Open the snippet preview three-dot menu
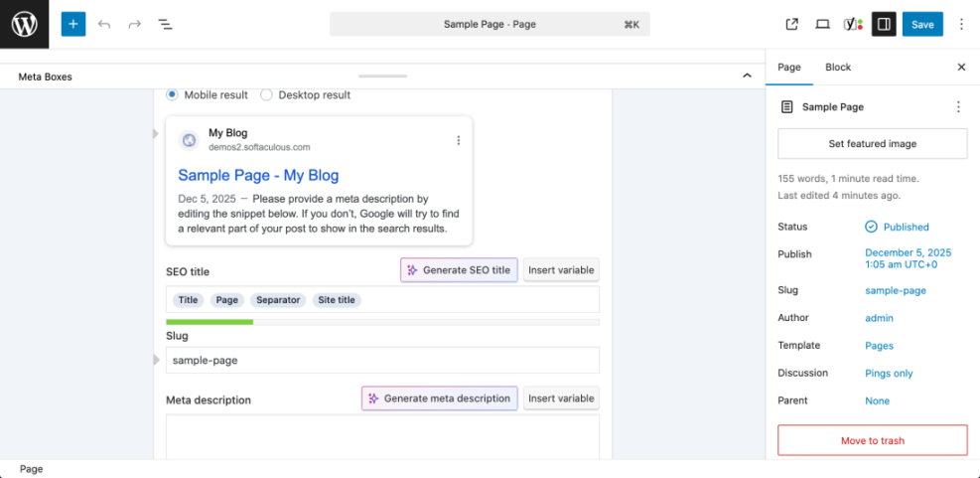This screenshot has height=478, width=980. point(458,140)
